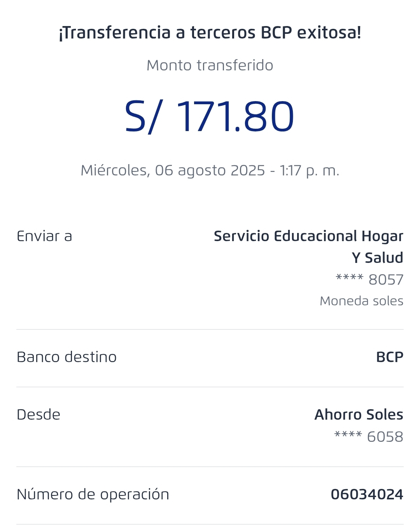The height and width of the screenshot is (527, 420).
Task: Click the Desde label
Action: click(x=38, y=415)
